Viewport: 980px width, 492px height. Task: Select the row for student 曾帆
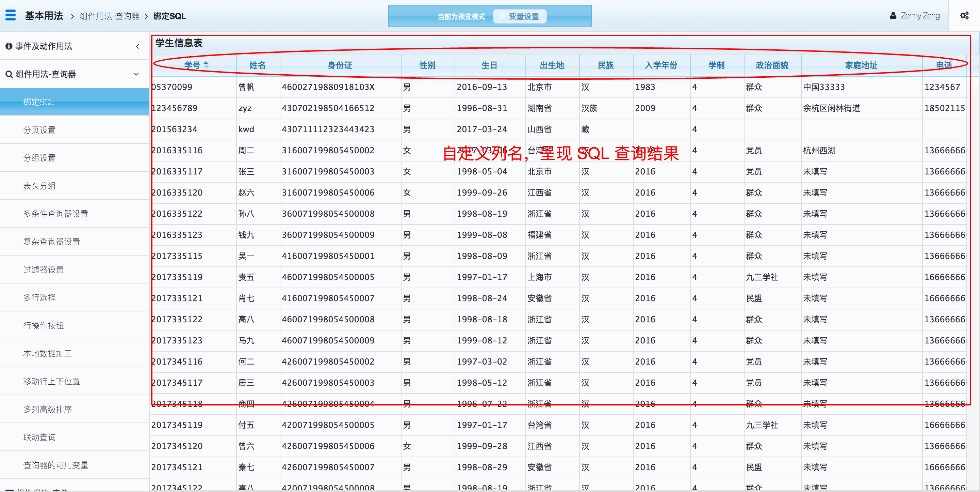tap(246, 87)
